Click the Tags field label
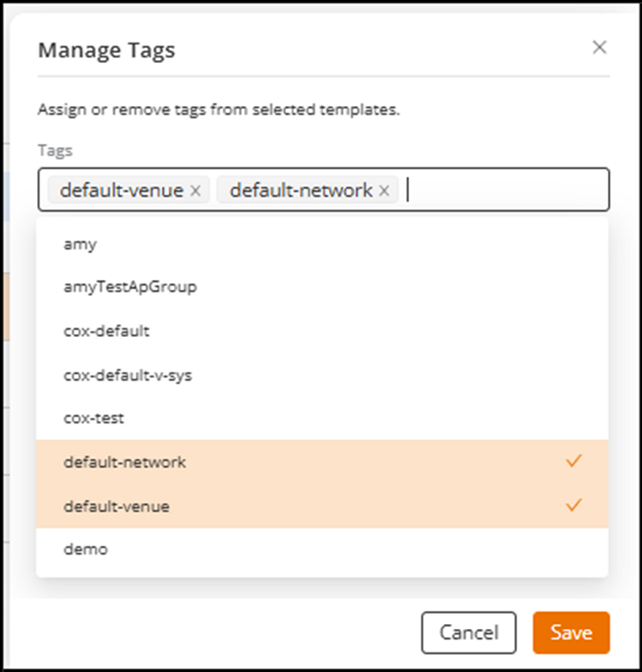 [55, 151]
